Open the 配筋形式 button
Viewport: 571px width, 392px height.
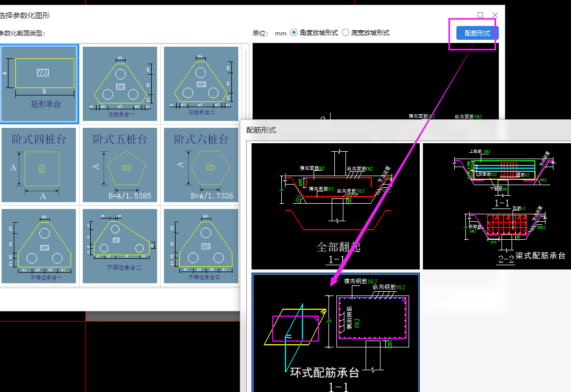click(x=478, y=33)
